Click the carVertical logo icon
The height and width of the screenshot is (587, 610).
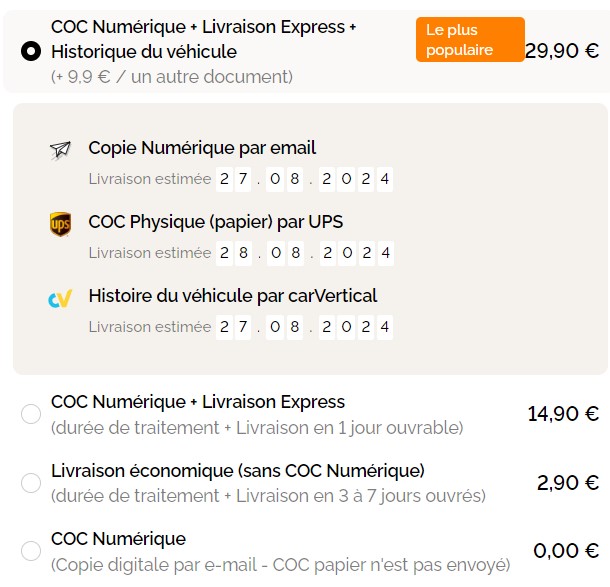(x=60, y=298)
